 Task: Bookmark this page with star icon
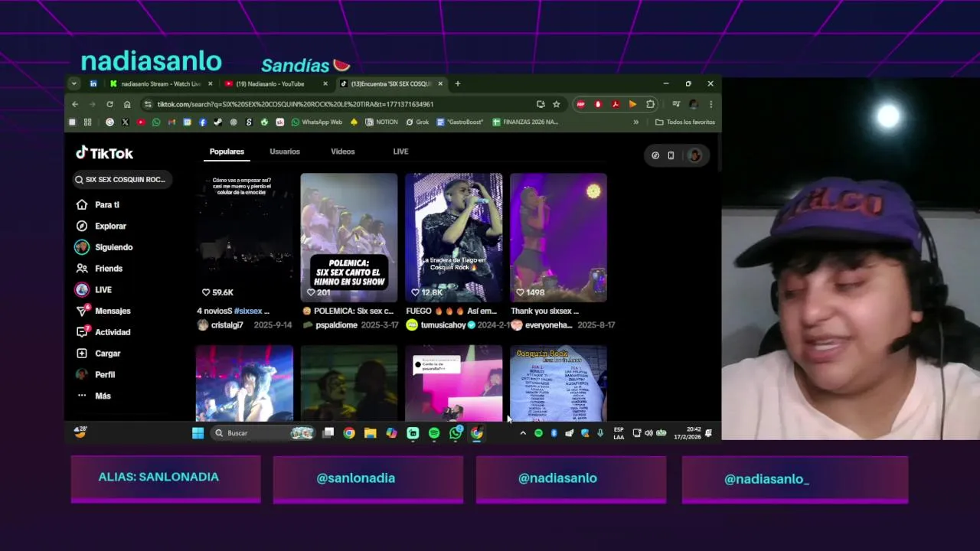[557, 104]
